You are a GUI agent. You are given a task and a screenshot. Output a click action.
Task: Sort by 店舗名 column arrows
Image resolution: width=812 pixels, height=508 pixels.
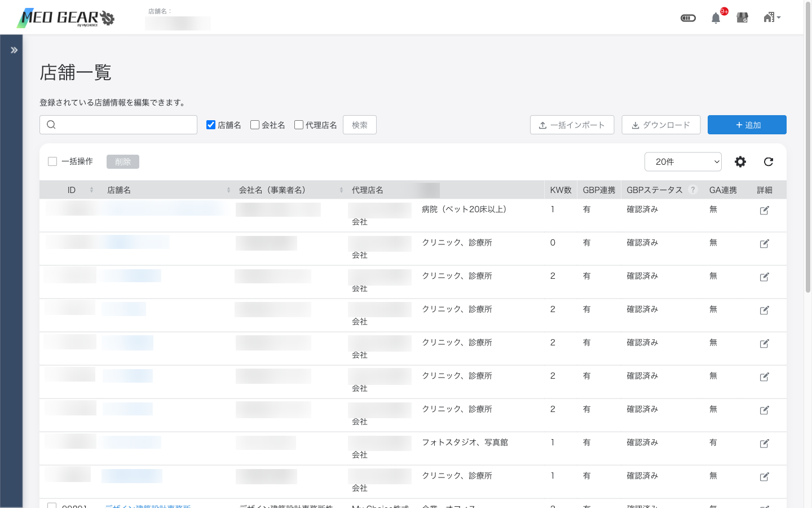(x=228, y=190)
